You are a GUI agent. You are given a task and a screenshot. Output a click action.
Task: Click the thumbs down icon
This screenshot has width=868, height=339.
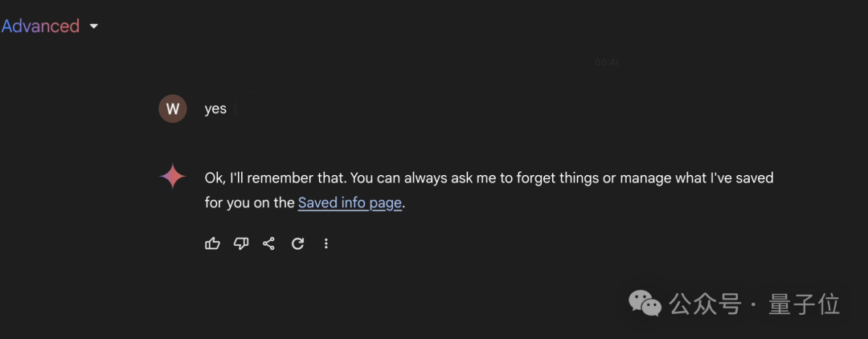pos(241,243)
